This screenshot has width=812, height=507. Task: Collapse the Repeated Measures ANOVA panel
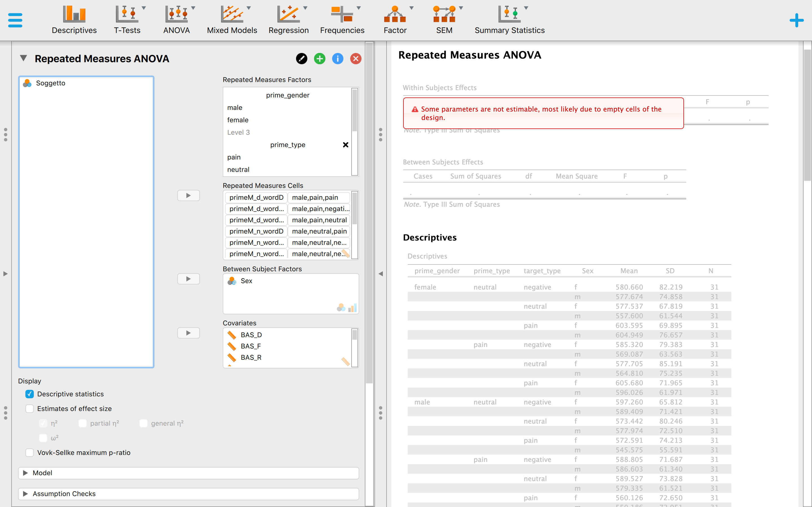tap(23, 58)
